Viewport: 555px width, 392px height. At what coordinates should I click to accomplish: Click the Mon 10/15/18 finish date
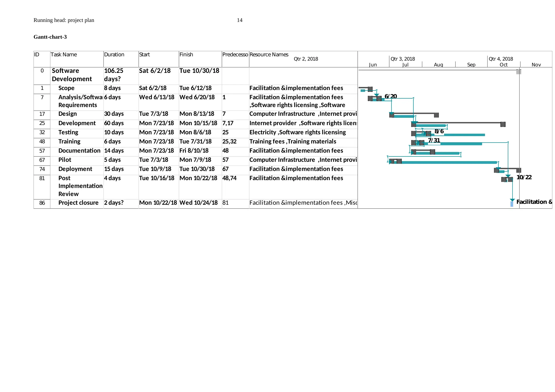coord(198,123)
